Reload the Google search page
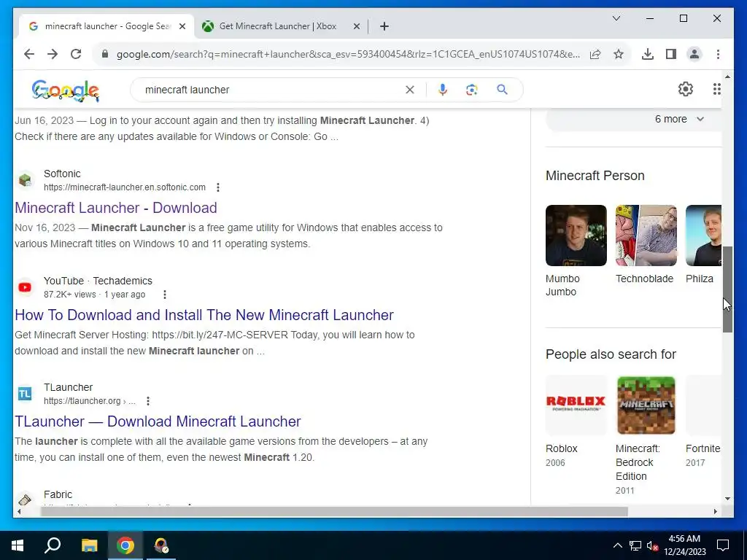The width and height of the screenshot is (747, 560). tap(76, 54)
